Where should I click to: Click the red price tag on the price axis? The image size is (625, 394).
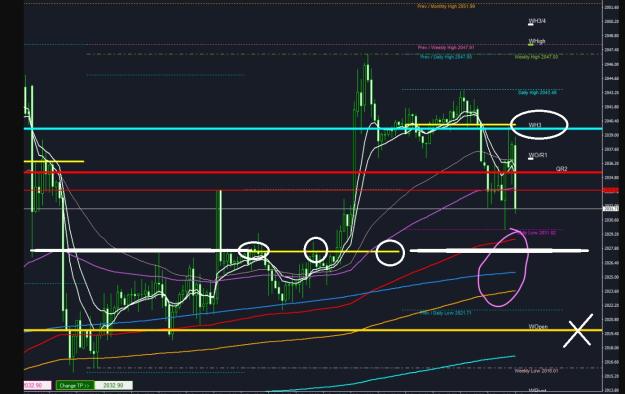tap(610, 191)
